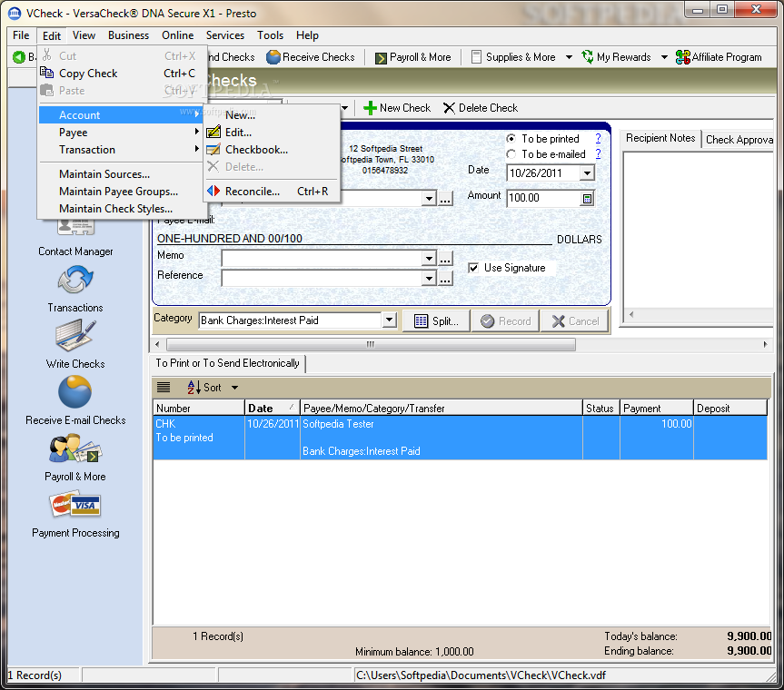Screen dimensions: 784x690
Task: Toggle the Use Signature checkbox
Action: pos(473,268)
